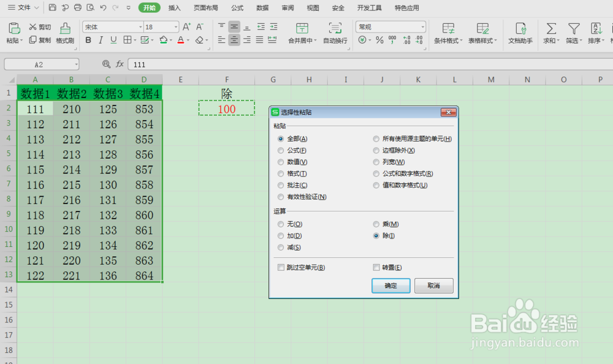The height and width of the screenshot is (364, 613).
Task: Click the Wrap Text (自动换行) icon
Action: tap(335, 28)
